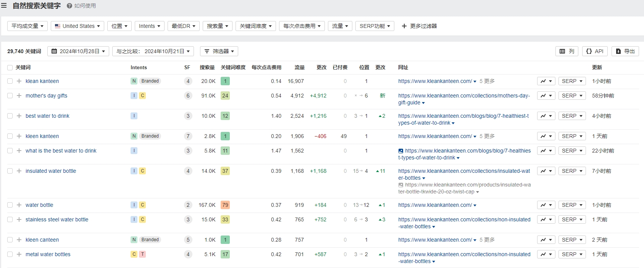Viewport: 644px width, 268px height.
Task: Open the 2024年10月28日 date picker
Action: pos(78,51)
